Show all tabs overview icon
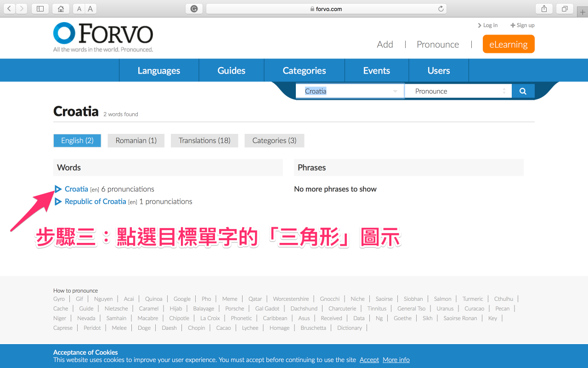This screenshot has height=368, width=588. (x=565, y=9)
